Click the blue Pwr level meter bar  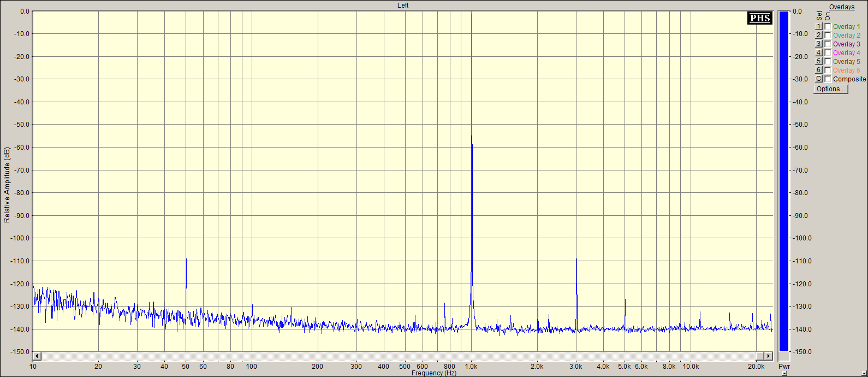point(784,181)
